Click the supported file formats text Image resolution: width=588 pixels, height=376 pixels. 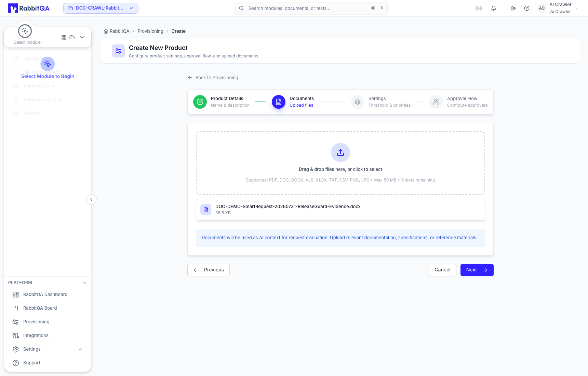[x=340, y=180]
